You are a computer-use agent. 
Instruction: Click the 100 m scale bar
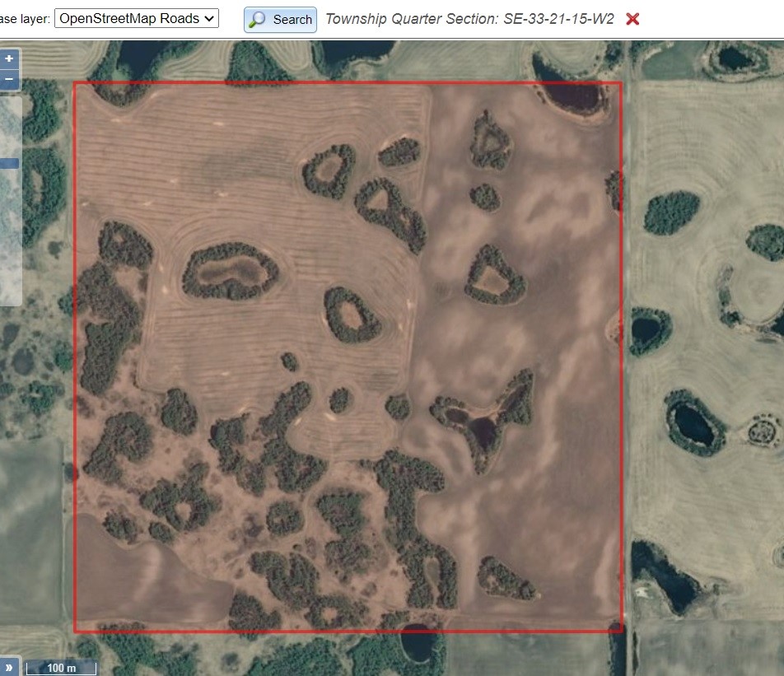[x=61, y=668]
